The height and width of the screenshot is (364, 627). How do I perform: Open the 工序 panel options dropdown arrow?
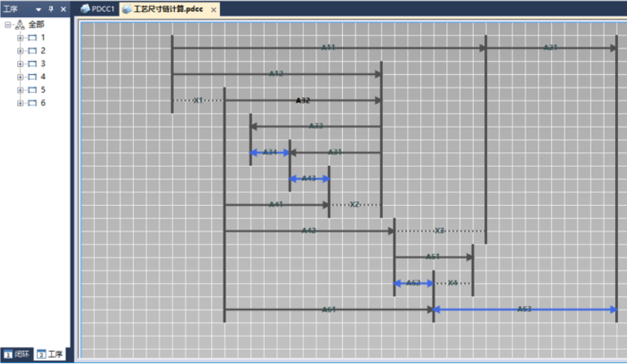click(x=39, y=9)
